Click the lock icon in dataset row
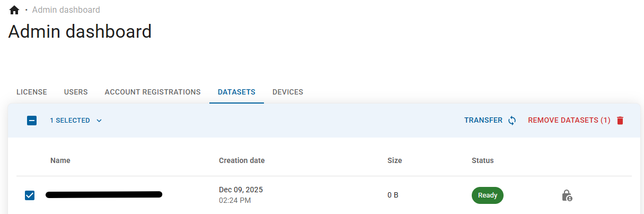The image size is (644, 214). click(x=567, y=195)
